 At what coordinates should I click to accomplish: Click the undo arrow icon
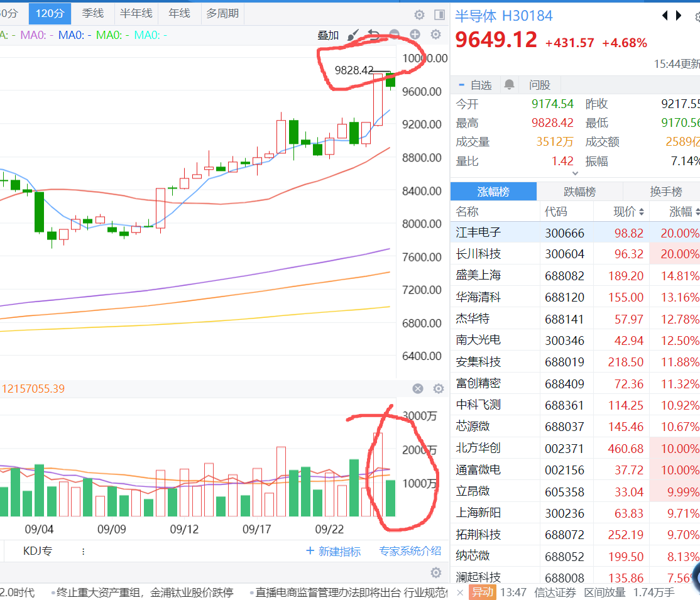tap(374, 35)
